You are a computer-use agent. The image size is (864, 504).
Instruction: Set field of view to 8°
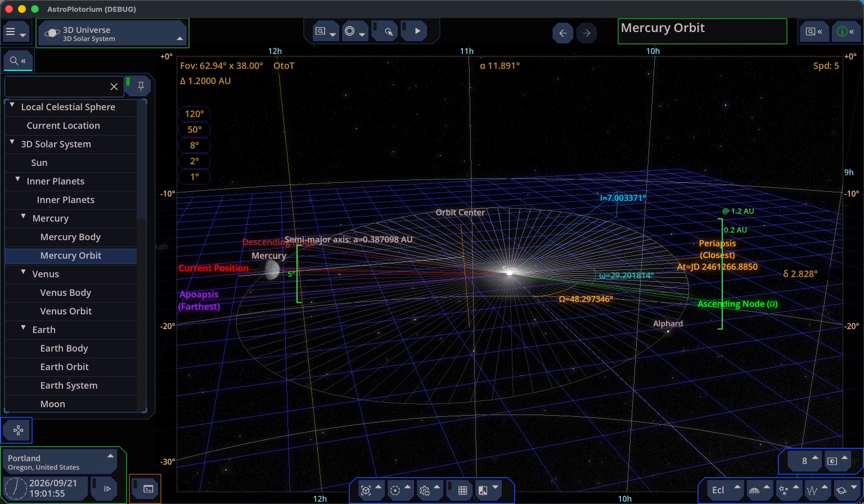tap(195, 145)
